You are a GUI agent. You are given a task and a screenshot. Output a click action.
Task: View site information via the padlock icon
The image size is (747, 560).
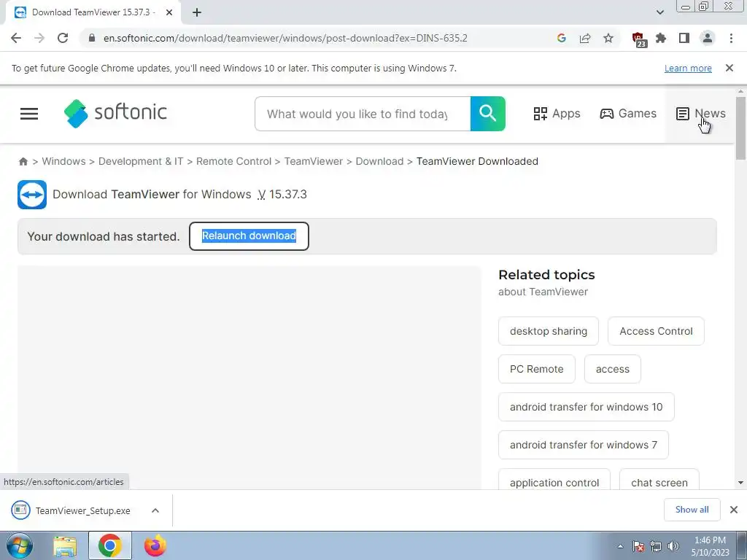(x=92, y=38)
